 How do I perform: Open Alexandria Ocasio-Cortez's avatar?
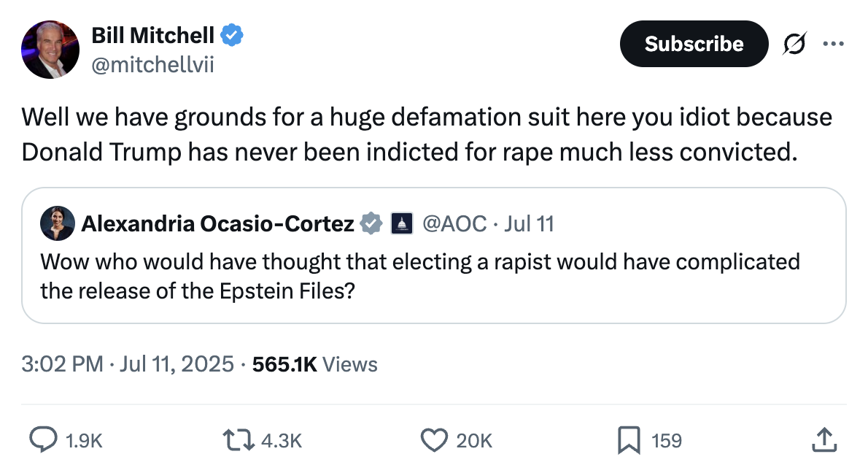pyautogui.click(x=58, y=223)
